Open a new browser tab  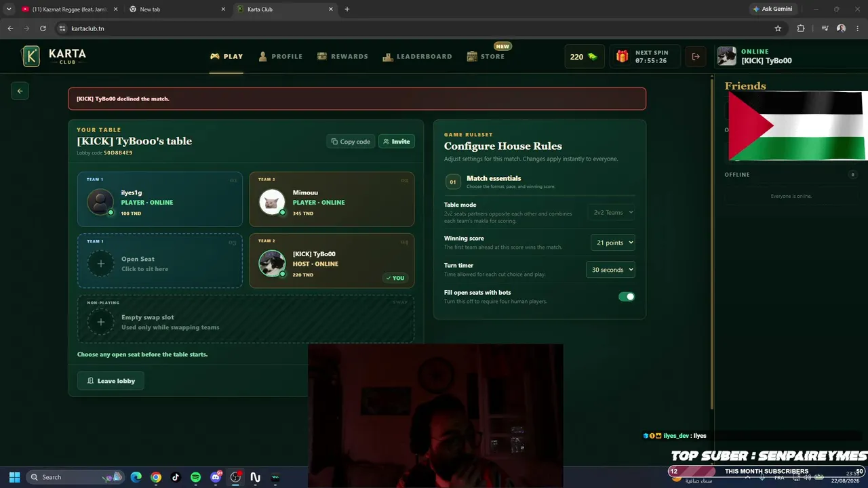[347, 9]
